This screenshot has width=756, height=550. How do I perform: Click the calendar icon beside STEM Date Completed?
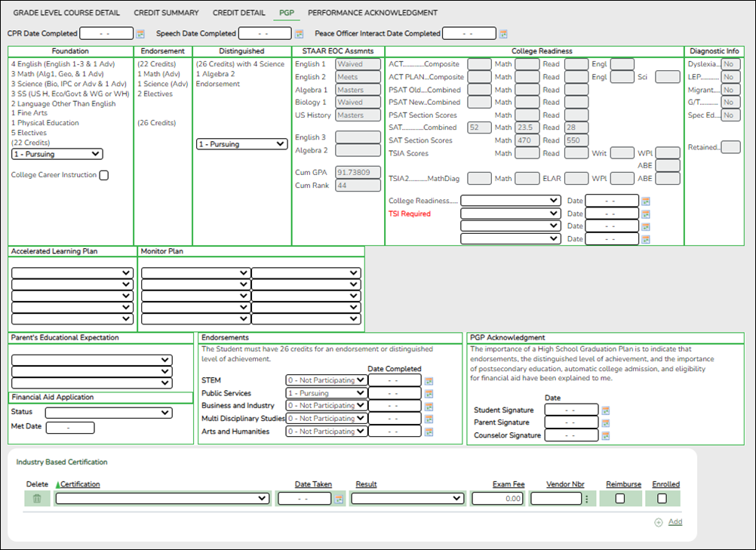[x=428, y=381]
